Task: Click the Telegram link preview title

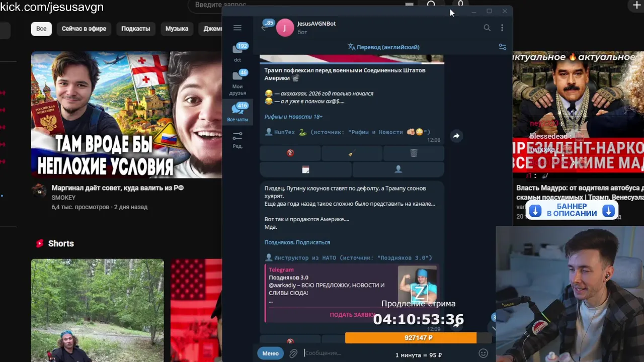Action: pyautogui.click(x=281, y=270)
